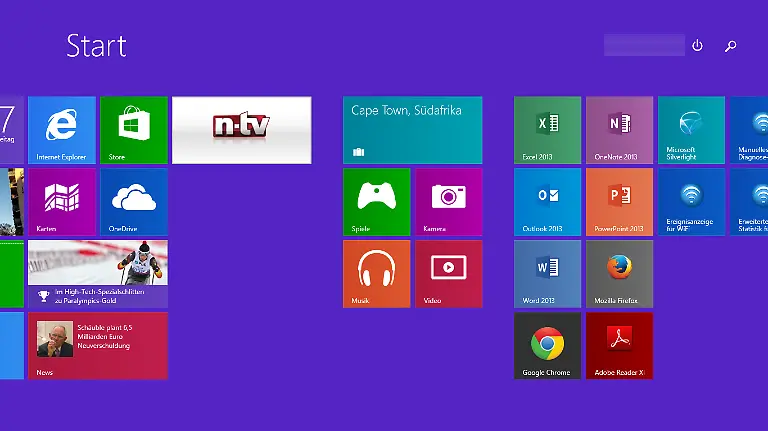The height and width of the screenshot is (431, 768).
Task: Launch Word 2013
Action: point(548,274)
